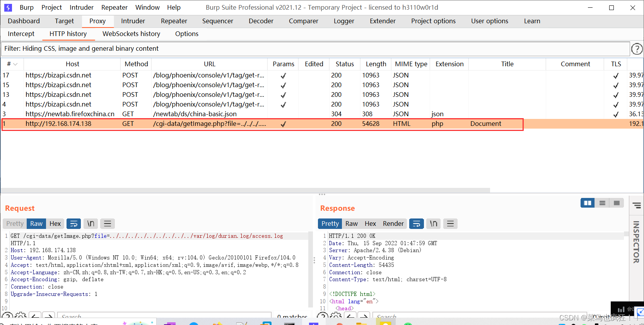Switch to stacked top-bottom layout view
644x325 pixels.
coord(602,203)
